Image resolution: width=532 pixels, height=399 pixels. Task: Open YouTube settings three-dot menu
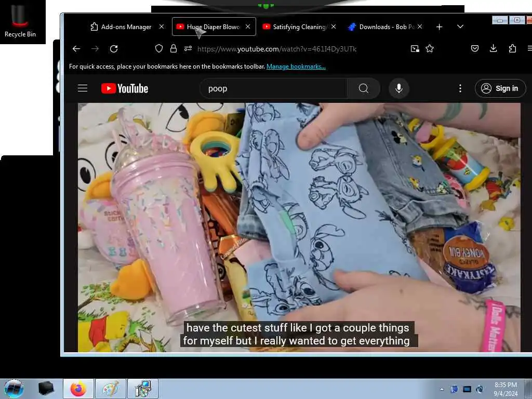(460, 88)
